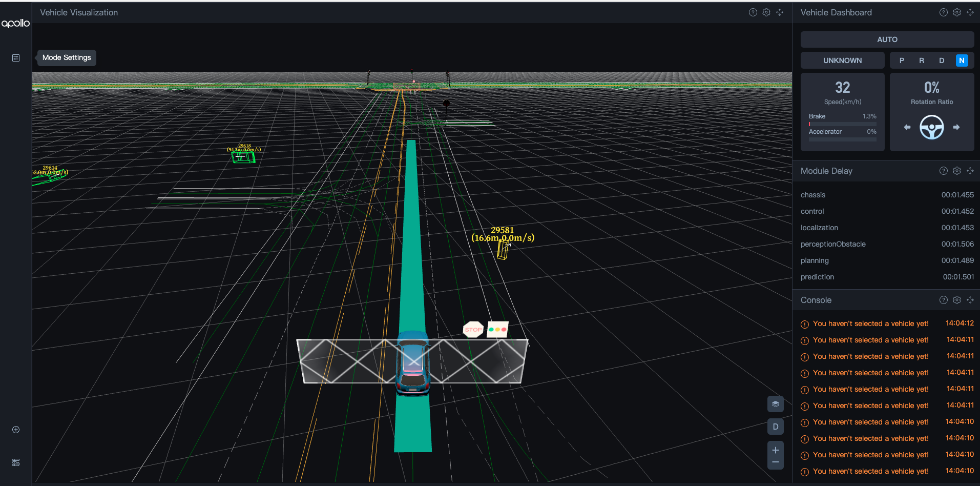Click the right turn signal arrow
Screen dimensions: 980x486
click(x=956, y=127)
